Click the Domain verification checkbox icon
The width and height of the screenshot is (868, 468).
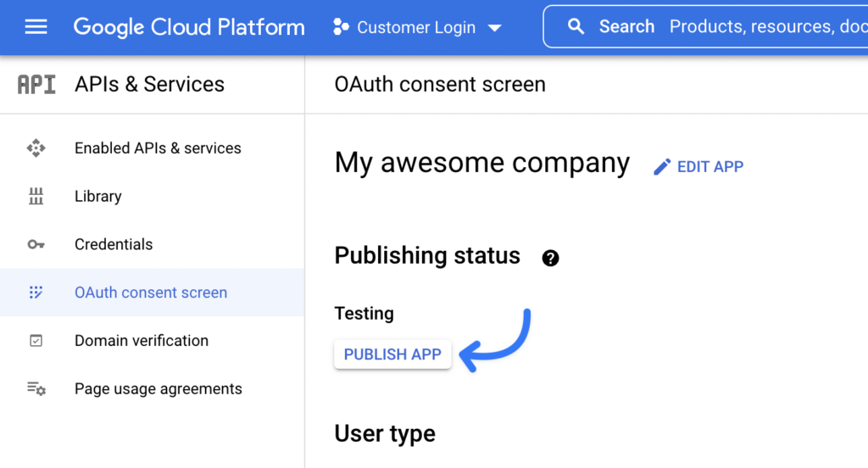click(x=36, y=341)
